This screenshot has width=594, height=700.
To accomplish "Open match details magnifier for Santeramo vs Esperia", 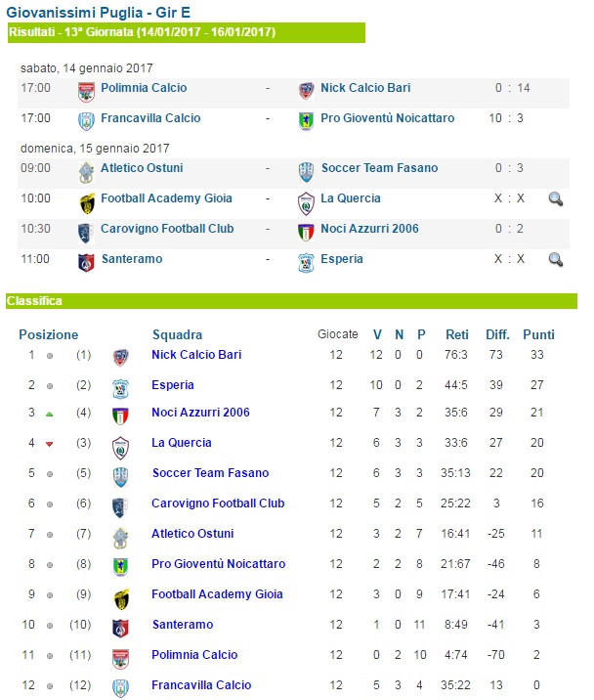I will point(556,260).
